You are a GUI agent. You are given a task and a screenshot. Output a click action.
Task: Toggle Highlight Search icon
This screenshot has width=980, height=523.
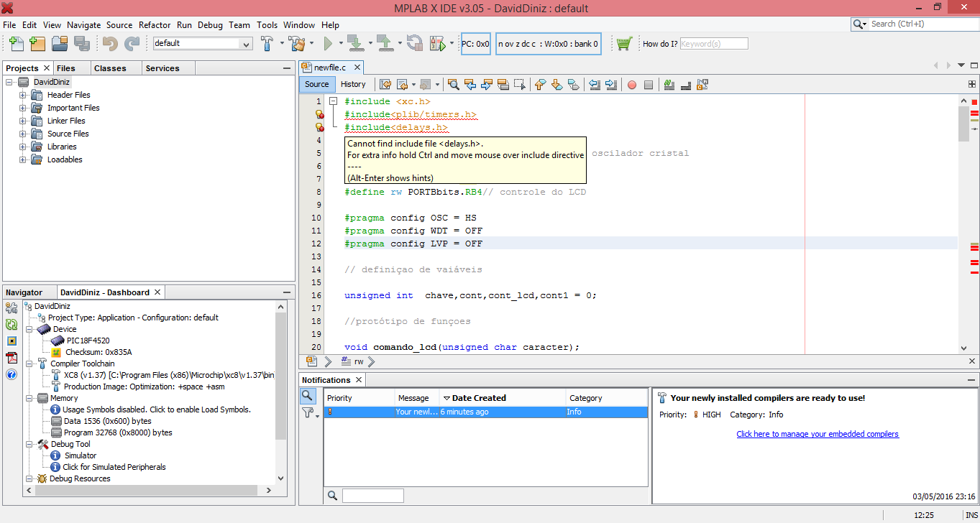(x=503, y=85)
